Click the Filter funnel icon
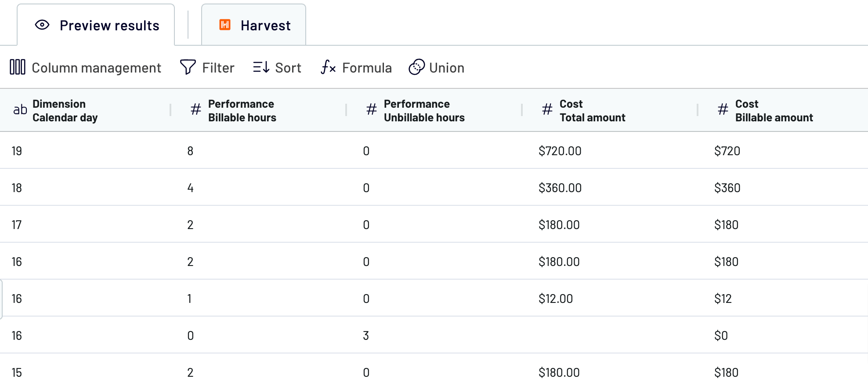Screen dimensions: 868x386 click(188, 67)
